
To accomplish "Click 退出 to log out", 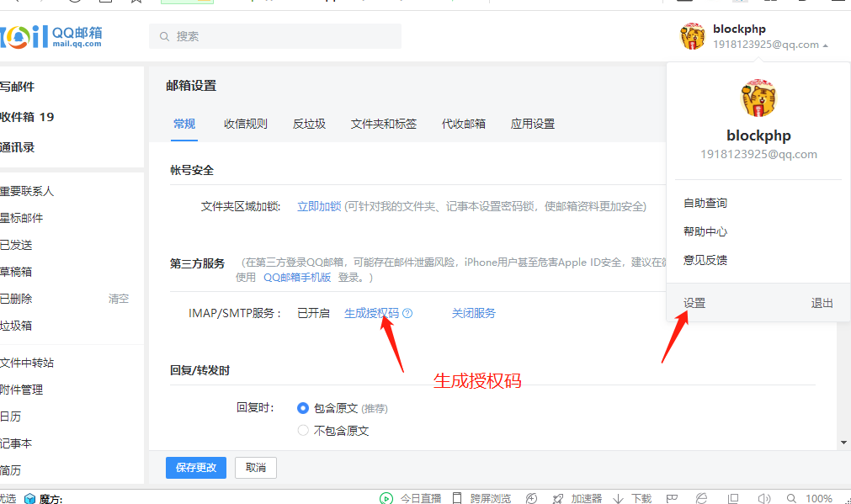I will tap(822, 303).
